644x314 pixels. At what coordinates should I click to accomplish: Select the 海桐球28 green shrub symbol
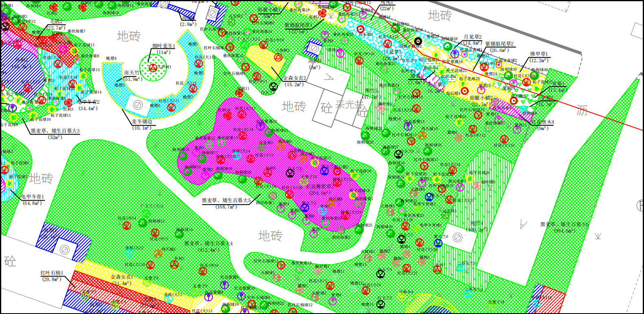pyautogui.click(x=366, y=135)
